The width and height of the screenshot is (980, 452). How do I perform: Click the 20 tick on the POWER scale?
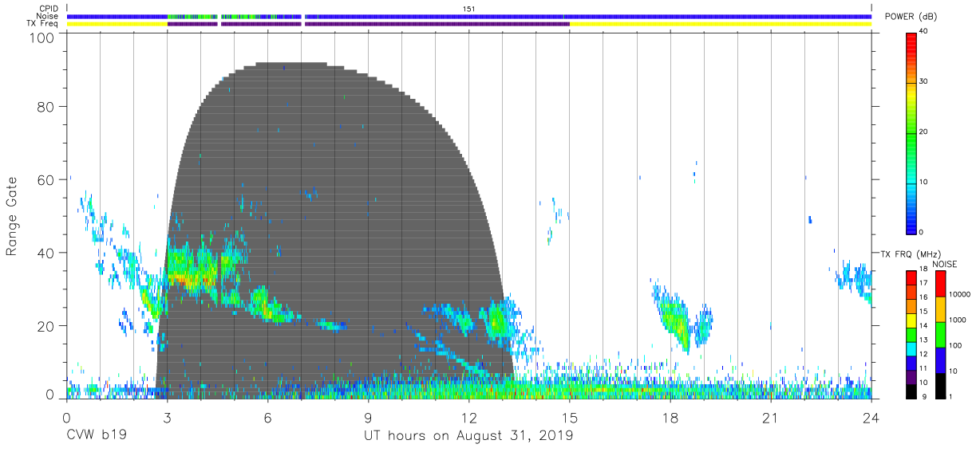click(x=925, y=132)
